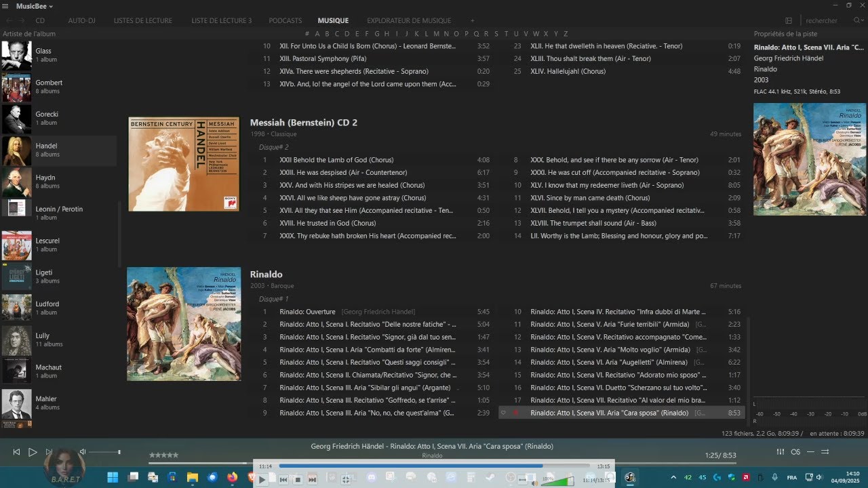Open File Explorer from the taskbar
The image size is (868, 488).
click(x=193, y=478)
